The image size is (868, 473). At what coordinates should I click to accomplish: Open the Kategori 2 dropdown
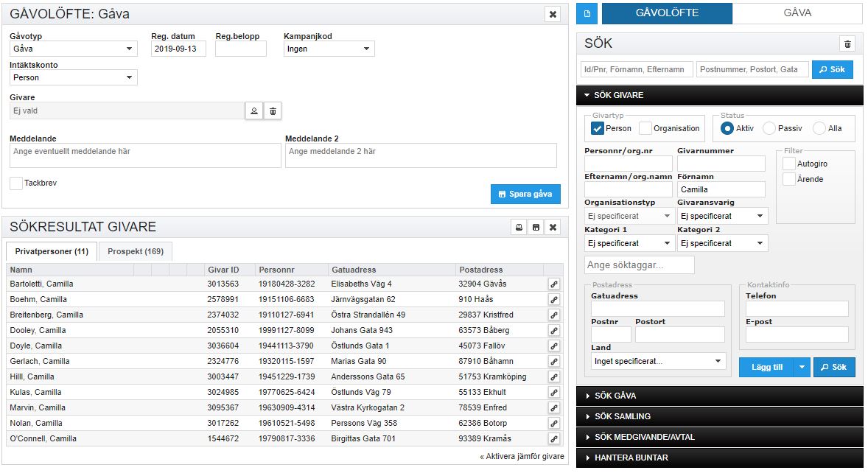point(722,243)
